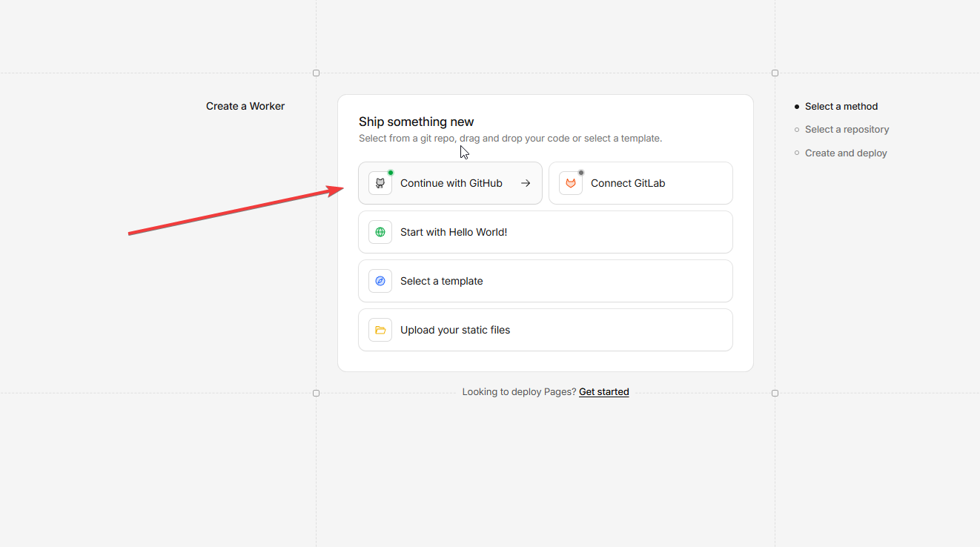Click the Create a Worker heading
Image resolution: width=980 pixels, height=547 pixels.
[x=245, y=106]
